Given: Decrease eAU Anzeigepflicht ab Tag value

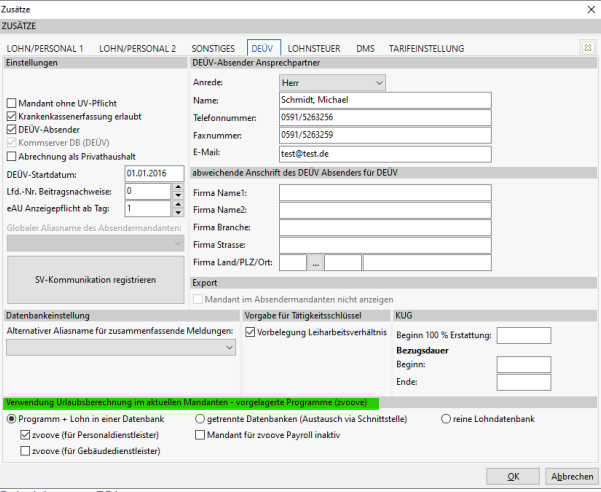Looking at the screenshot, I should tap(178, 213).
